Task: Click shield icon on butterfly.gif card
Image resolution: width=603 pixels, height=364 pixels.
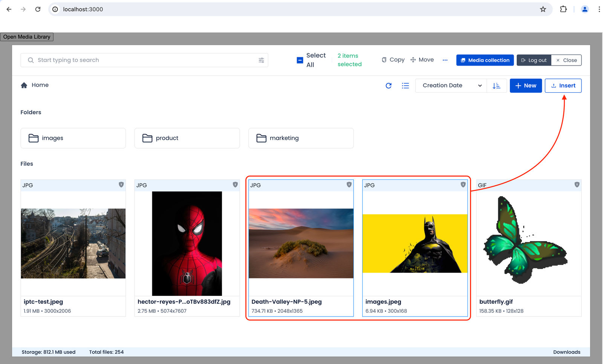Action: click(577, 185)
